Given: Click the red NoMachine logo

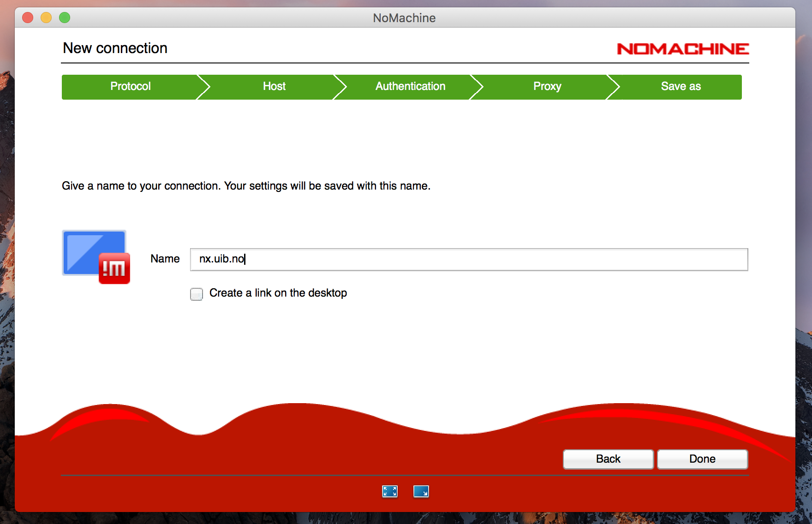Looking at the screenshot, I should coord(682,49).
